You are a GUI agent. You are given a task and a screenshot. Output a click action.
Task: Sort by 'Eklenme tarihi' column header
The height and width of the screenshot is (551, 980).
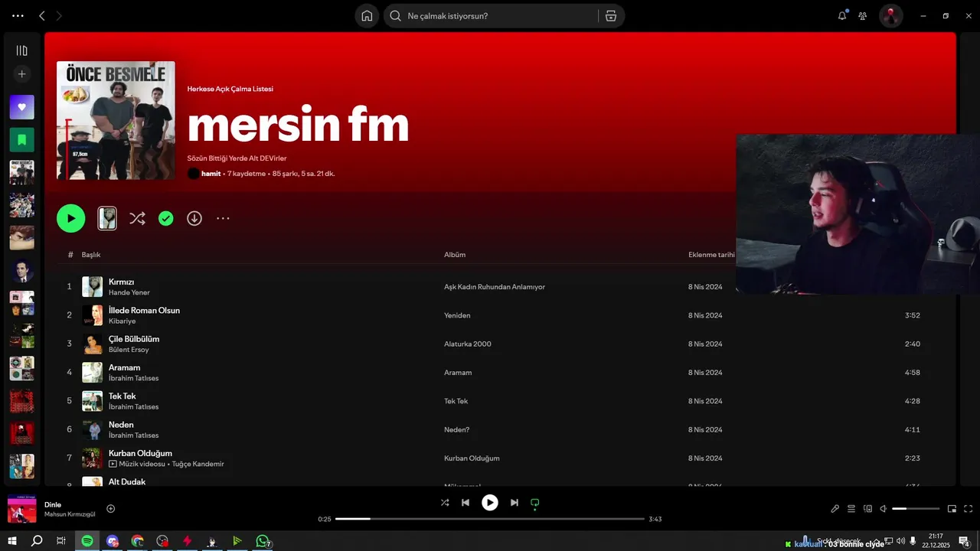[x=711, y=254]
